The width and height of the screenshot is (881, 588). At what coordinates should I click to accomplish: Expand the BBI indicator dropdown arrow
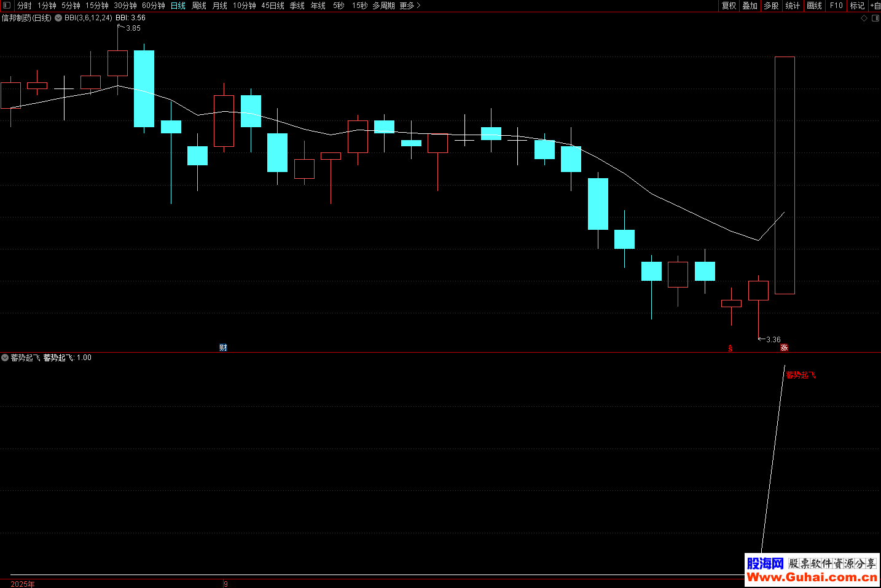click(58, 18)
